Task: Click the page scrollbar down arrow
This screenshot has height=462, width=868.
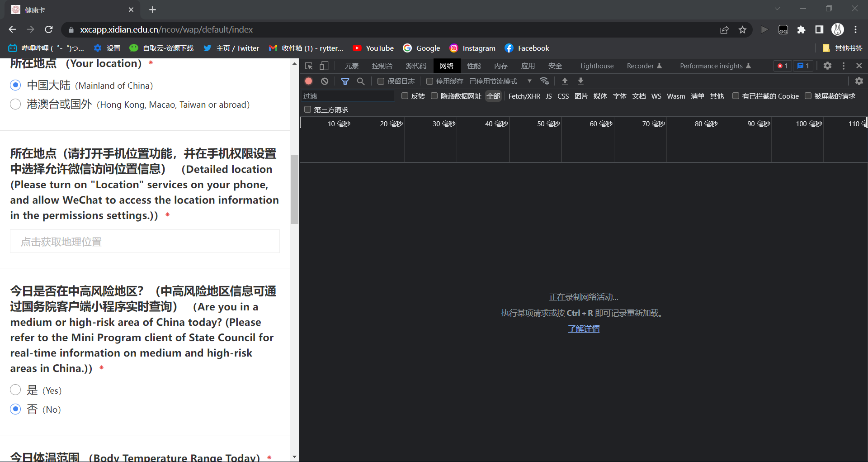Action: click(x=294, y=457)
